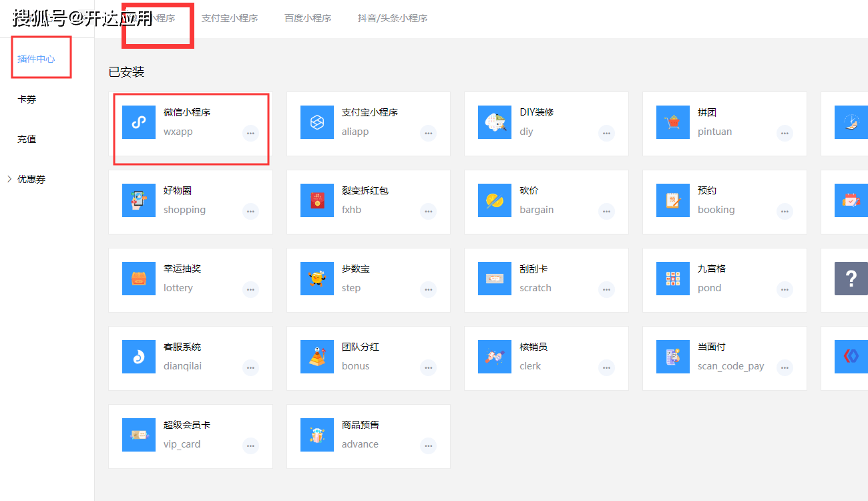Open the 裂变拆红包 fxhb icon
Image resolution: width=868 pixels, height=501 pixels.
click(317, 200)
